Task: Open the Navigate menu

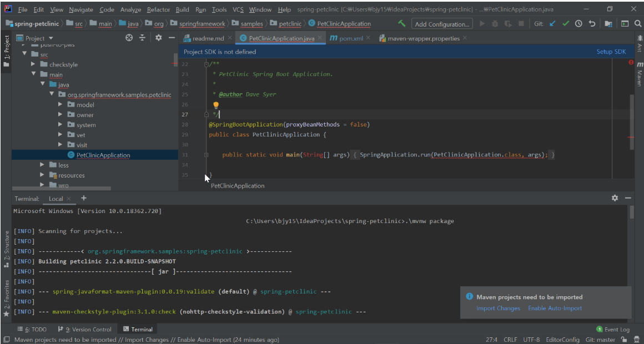Action: [x=81, y=9]
